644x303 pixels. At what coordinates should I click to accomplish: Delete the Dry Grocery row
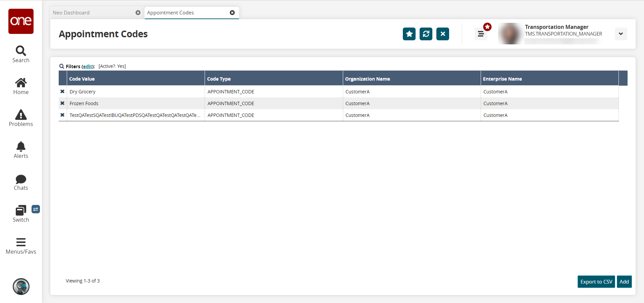click(62, 91)
